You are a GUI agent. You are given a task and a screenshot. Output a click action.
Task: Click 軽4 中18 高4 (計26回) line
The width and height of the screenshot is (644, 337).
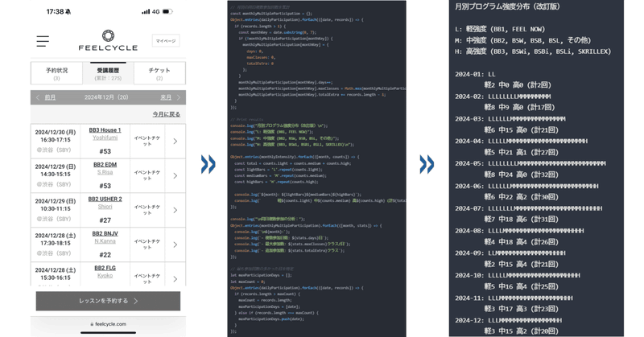(x=521, y=242)
